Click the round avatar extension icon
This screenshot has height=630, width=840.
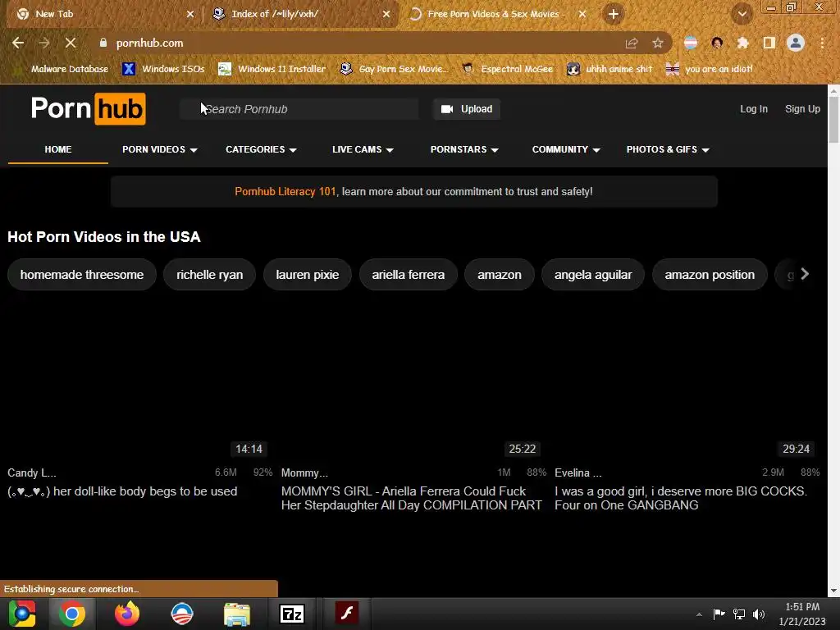(717, 43)
